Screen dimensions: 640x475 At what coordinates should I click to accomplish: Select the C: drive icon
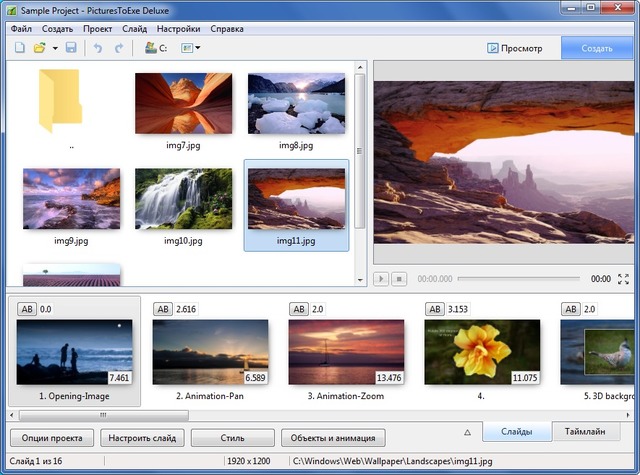[156, 48]
